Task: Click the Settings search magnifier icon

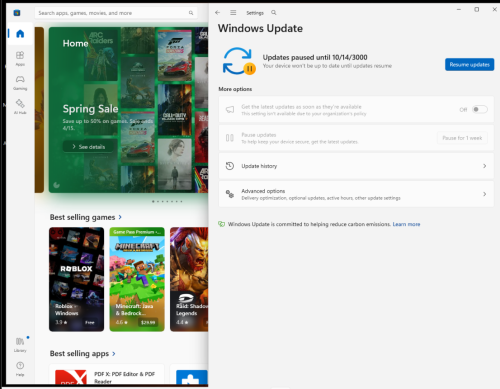Action: point(274,13)
